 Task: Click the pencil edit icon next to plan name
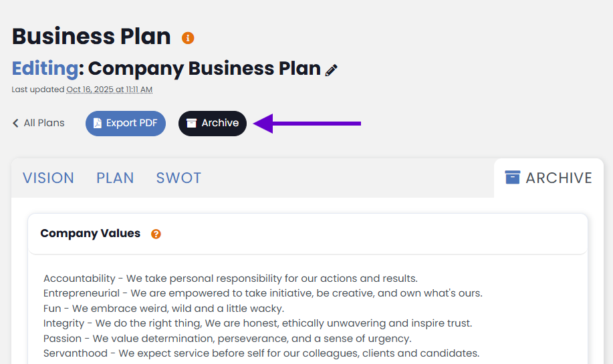(x=332, y=70)
